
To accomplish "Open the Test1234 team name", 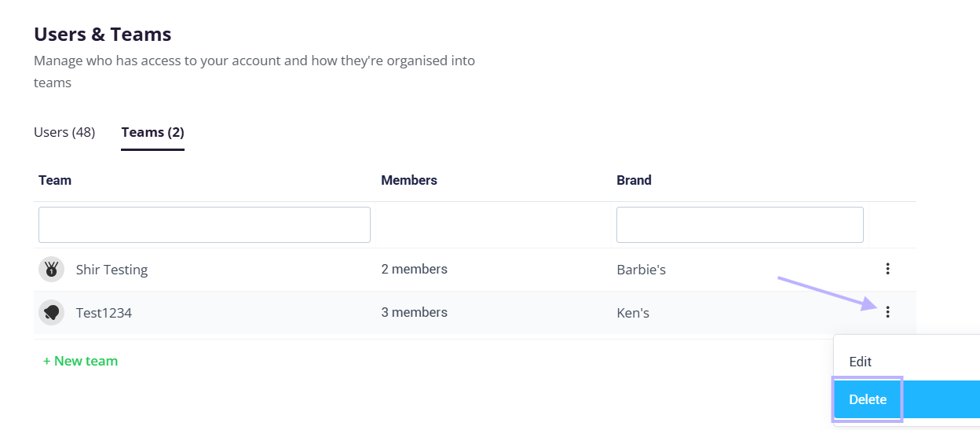I will [104, 313].
